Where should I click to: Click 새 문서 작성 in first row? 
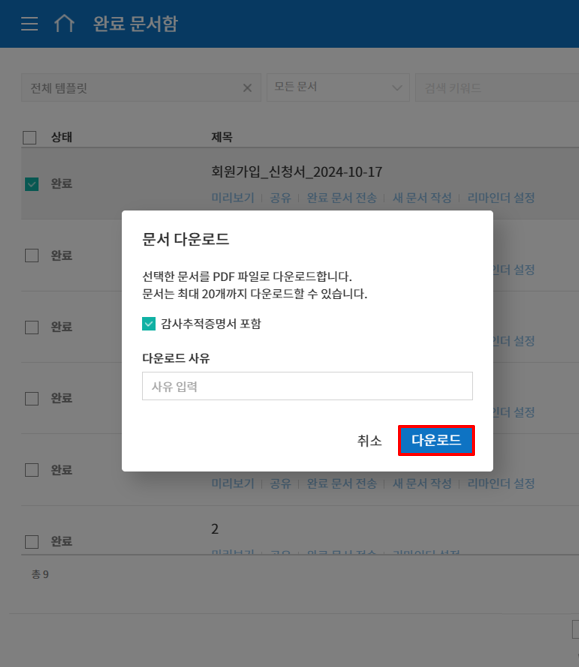click(x=422, y=198)
